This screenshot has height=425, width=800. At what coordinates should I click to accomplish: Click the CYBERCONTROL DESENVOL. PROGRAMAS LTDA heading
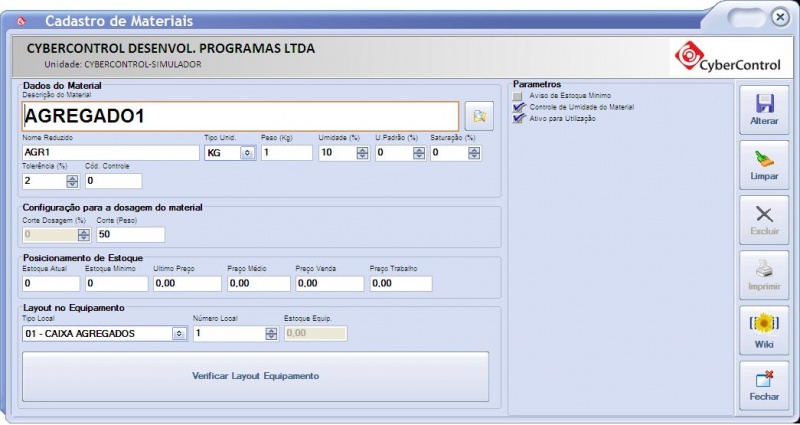click(170, 48)
